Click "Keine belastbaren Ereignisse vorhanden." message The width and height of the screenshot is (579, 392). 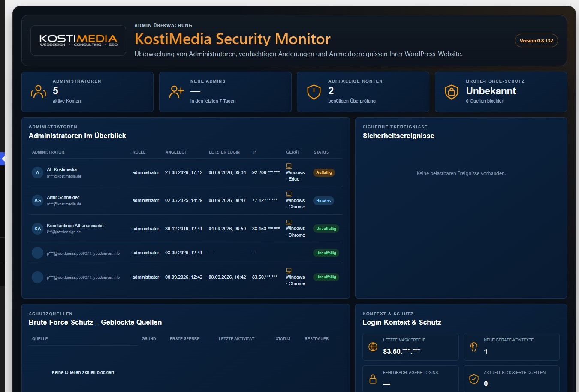pos(461,173)
